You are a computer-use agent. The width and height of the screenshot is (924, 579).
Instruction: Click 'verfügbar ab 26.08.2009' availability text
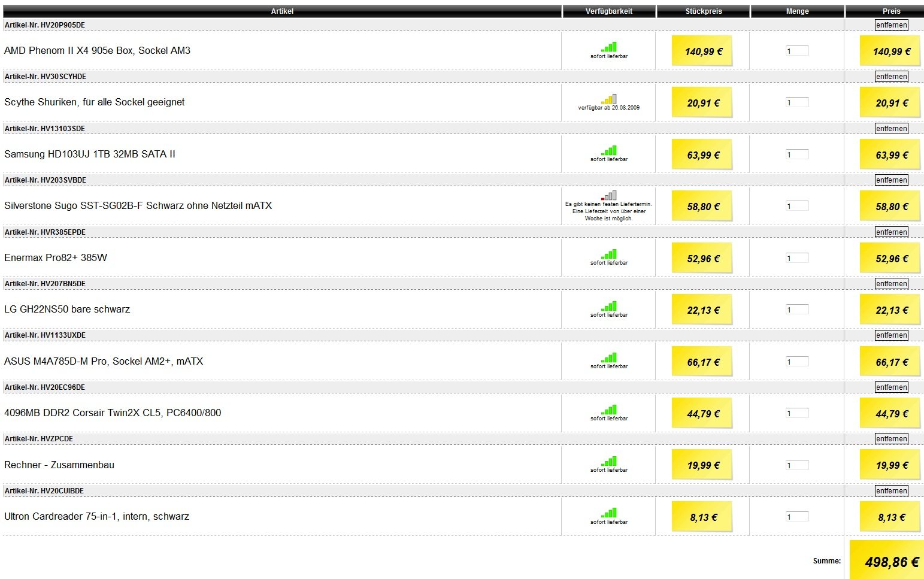coord(609,108)
